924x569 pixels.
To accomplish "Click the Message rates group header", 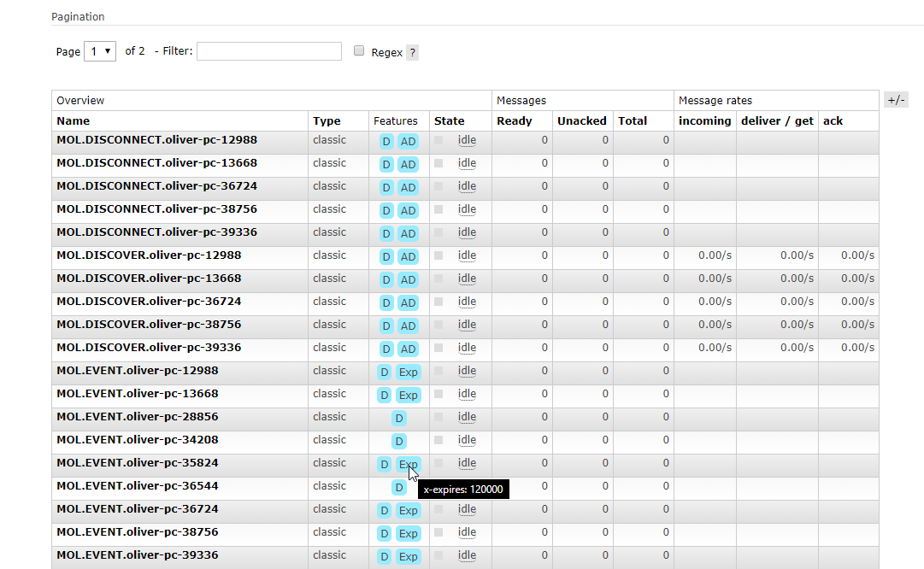I will (x=715, y=100).
